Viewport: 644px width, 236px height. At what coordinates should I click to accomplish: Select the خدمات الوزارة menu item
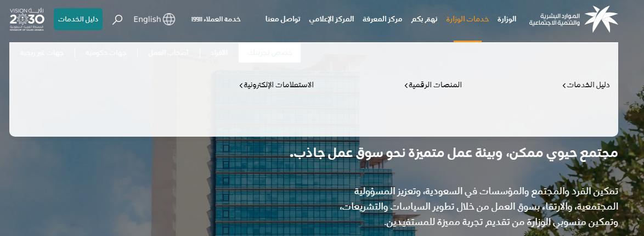[467, 20]
